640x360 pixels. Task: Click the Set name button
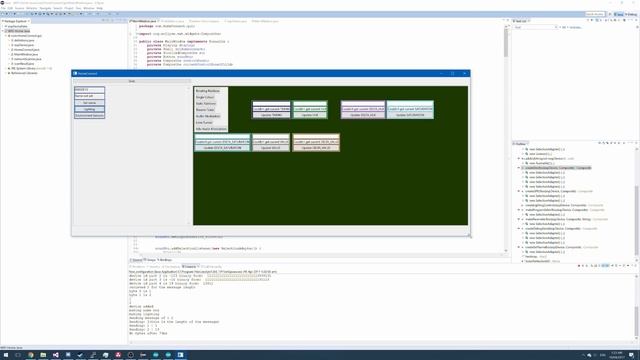pyautogui.click(x=89, y=102)
